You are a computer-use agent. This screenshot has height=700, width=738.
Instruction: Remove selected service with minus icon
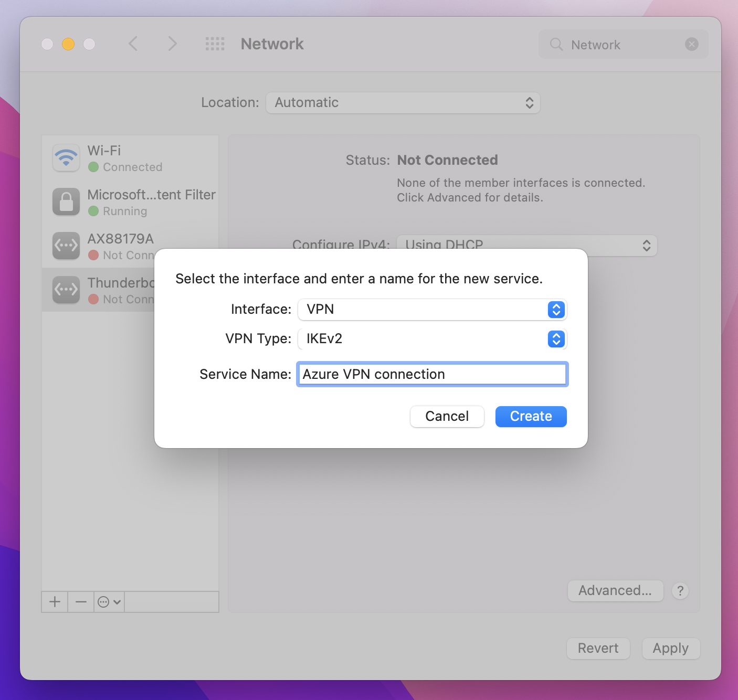point(80,601)
